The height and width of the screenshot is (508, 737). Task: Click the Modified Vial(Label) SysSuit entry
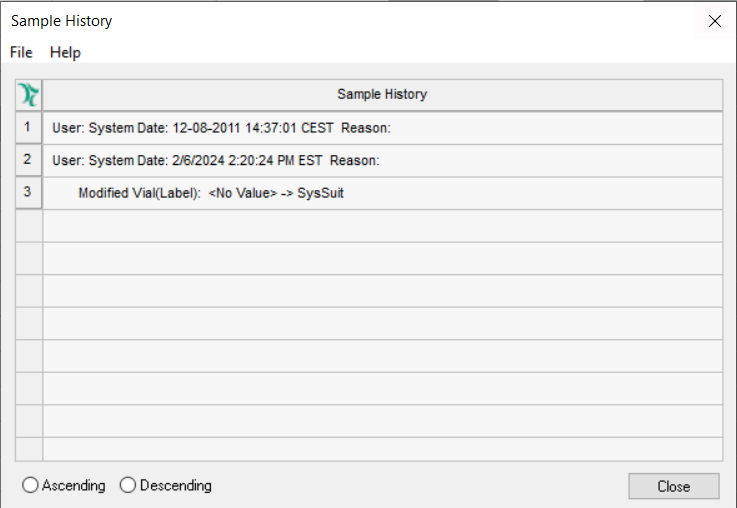coord(211,193)
